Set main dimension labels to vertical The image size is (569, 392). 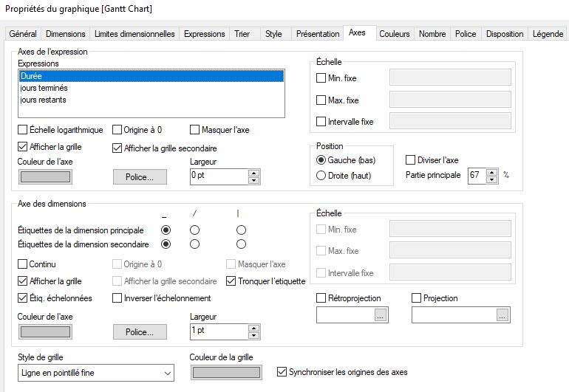point(241,230)
